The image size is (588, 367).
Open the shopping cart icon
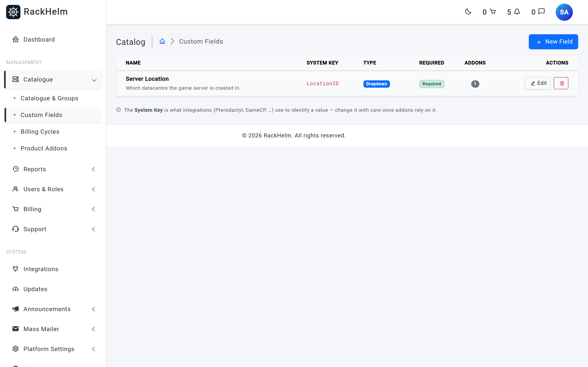(x=492, y=12)
